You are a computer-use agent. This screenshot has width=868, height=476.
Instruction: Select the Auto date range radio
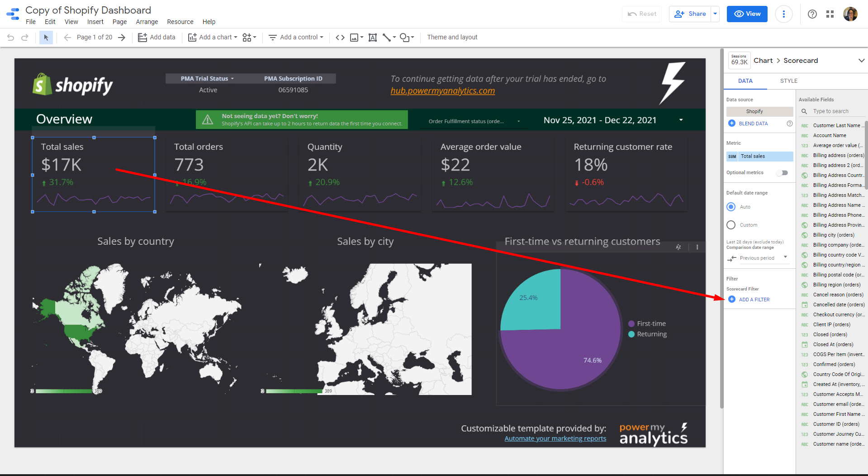[x=731, y=207]
